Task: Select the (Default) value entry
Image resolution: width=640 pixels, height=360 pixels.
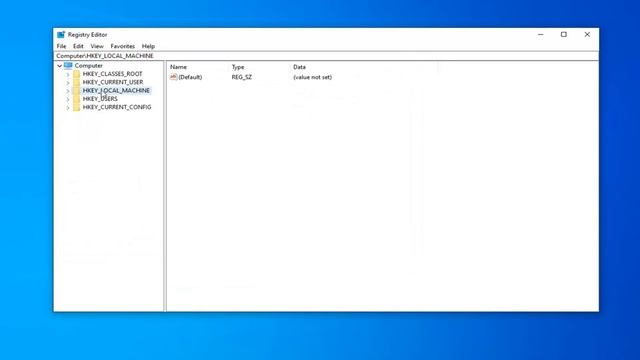Action: pos(190,77)
